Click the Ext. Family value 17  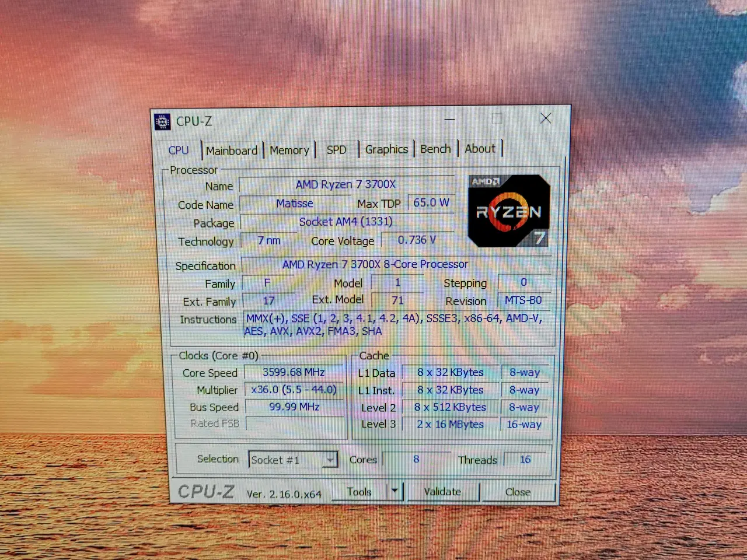268,300
